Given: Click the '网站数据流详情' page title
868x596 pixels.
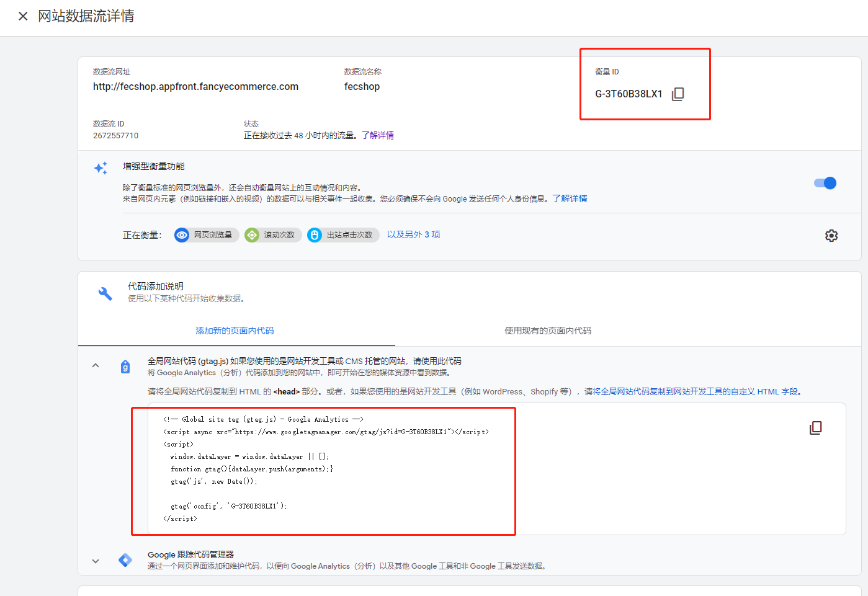Looking at the screenshot, I should pos(86,16).
